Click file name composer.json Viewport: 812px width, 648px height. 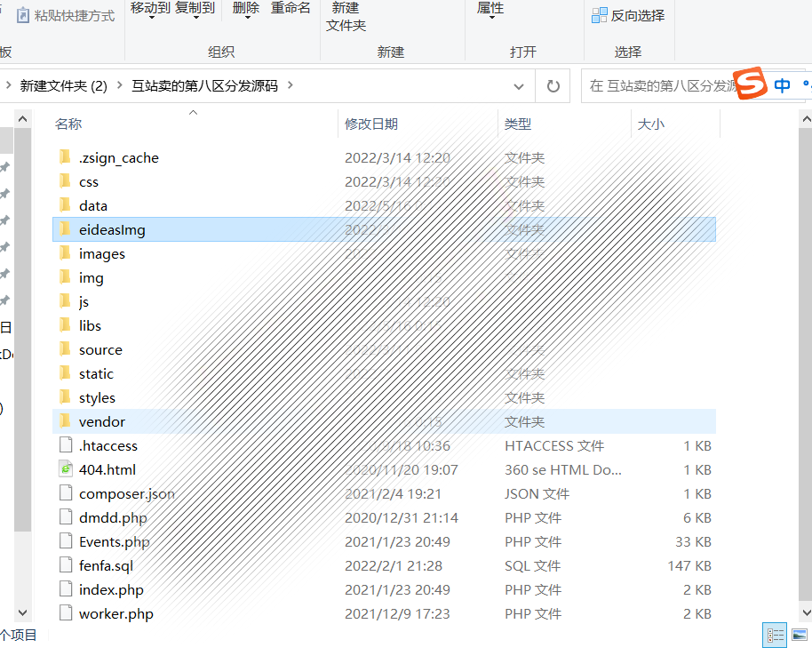click(127, 494)
